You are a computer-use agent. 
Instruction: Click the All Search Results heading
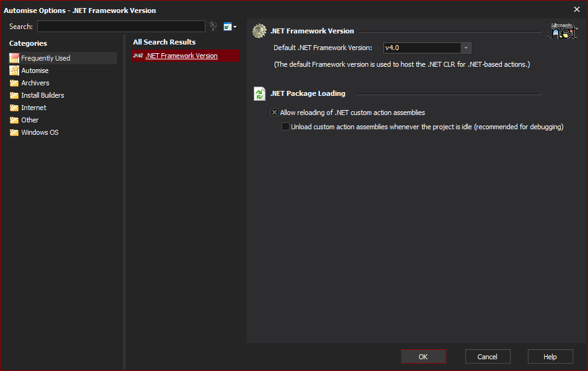tap(164, 42)
